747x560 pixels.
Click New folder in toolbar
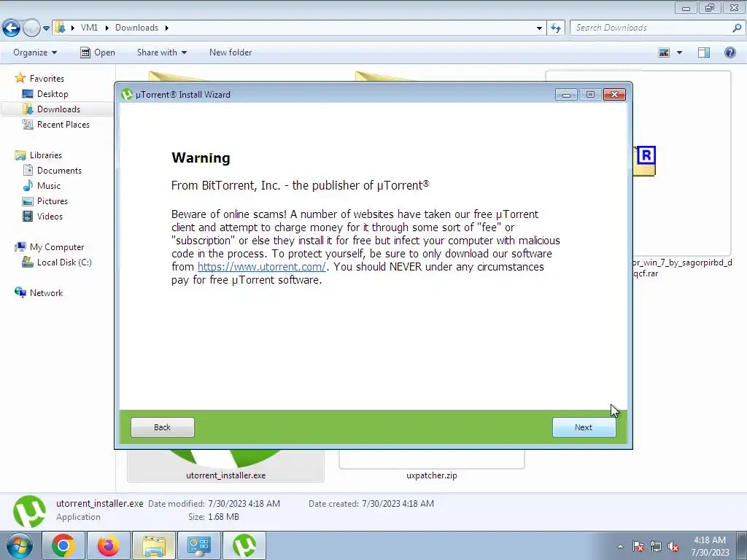pyautogui.click(x=231, y=52)
